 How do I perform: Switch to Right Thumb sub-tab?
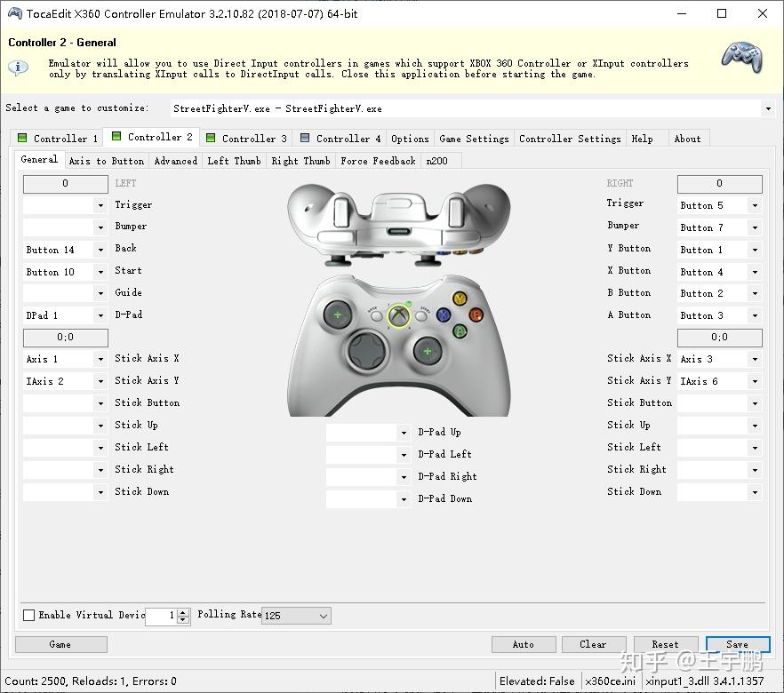pos(300,161)
